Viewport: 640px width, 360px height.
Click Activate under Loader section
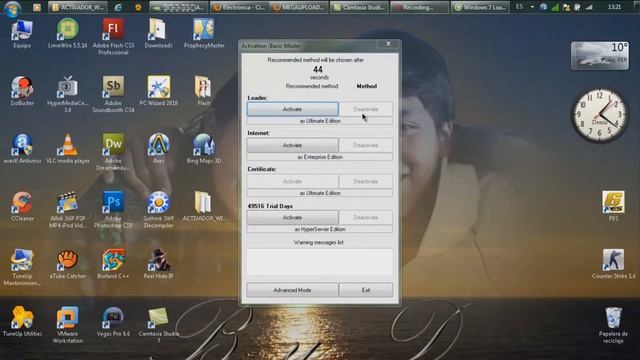click(292, 109)
